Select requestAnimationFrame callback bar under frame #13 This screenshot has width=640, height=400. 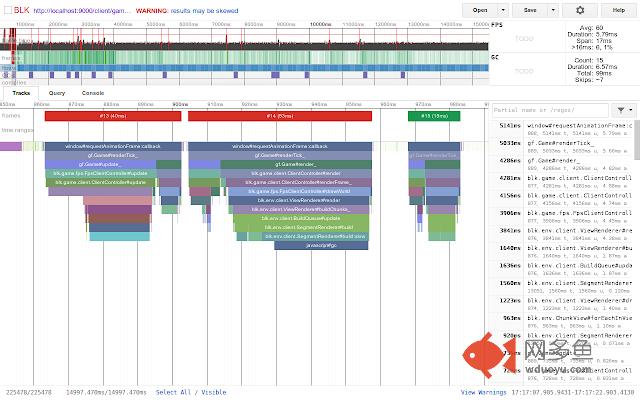tap(113, 147)
